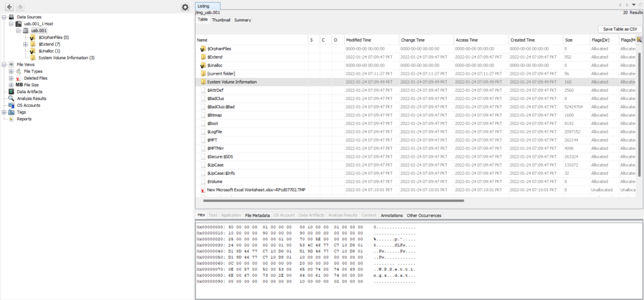
Task: Open the Other Occurrences tab
Action: coord(424,215)
